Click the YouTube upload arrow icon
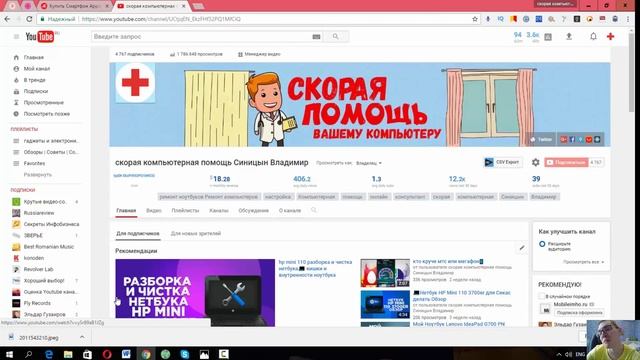 (x=569, y=37)
